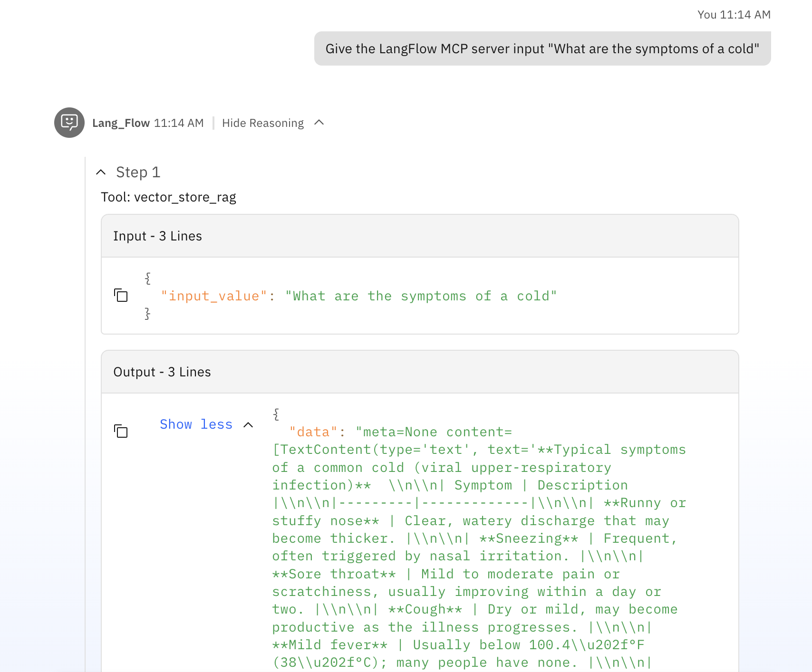Collapse Step 1 with its chevron arrow
812x672 pixels.
101,172
